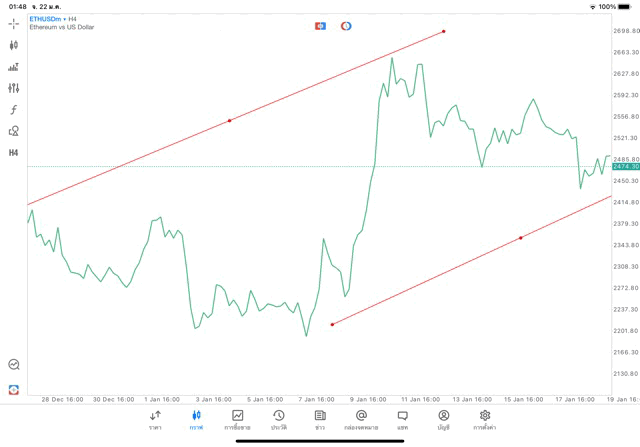This screenshot has width=640, height=447.
Task: Change chart type via candlestick icon
Action: tap(14, 45)
